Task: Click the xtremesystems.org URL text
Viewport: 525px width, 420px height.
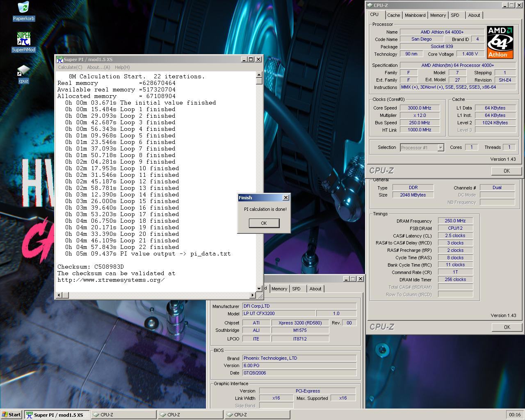Action: (111, 280)
